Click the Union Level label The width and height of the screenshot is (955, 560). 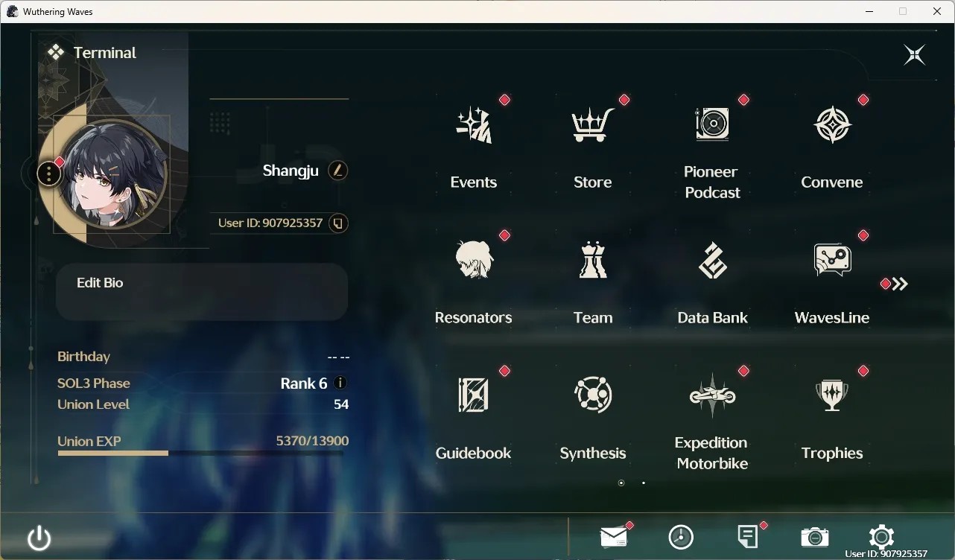tap(93, 404)
